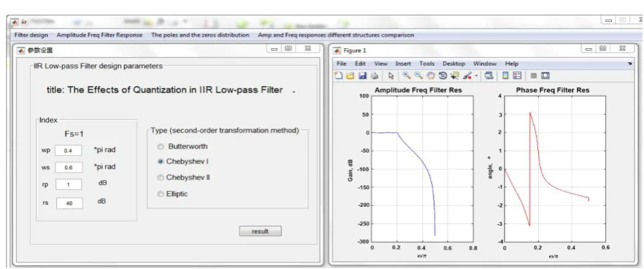
Task: Select the Elliptic radio button
Action: pos(161,194)
